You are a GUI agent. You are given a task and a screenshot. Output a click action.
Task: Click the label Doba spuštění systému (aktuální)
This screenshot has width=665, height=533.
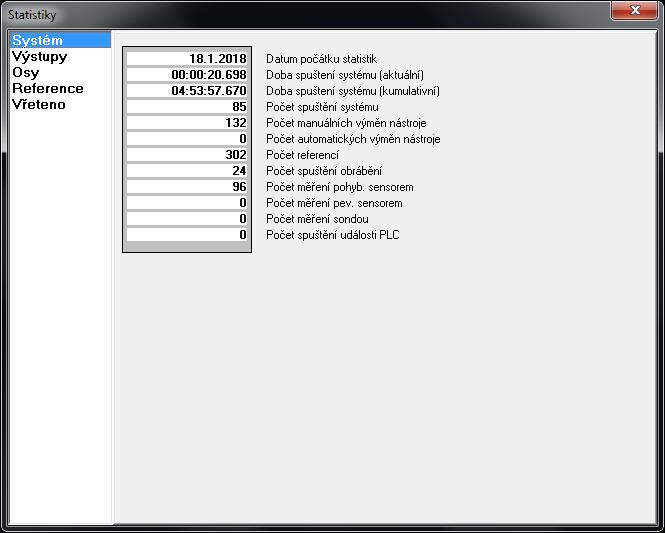point(345,75)
